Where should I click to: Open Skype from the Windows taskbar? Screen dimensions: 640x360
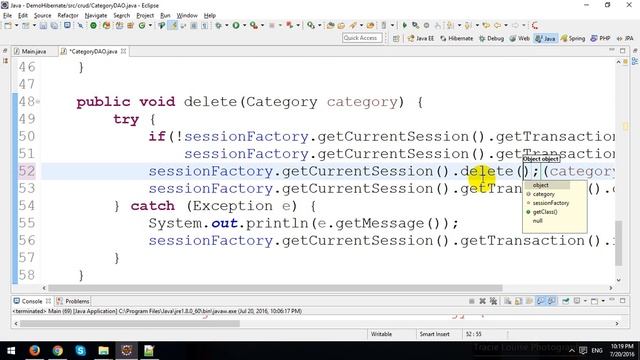(x=80, y=350)
